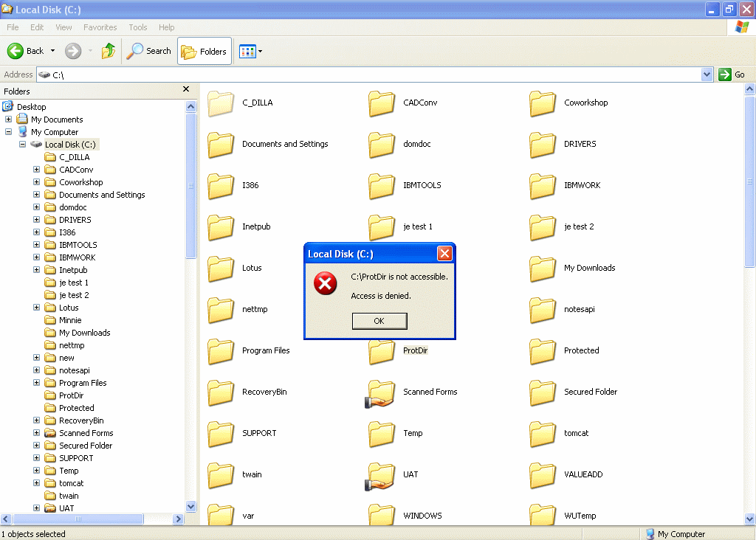Select the shared UAT folder icon
The height and width of the screenshot is (540, 756).
click(x=382, y=476)
